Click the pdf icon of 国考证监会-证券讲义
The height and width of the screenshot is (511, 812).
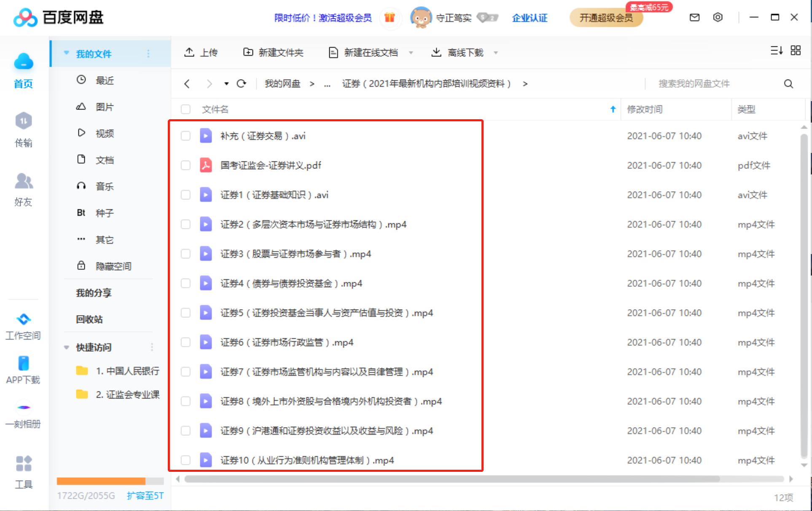click(206, 165)
